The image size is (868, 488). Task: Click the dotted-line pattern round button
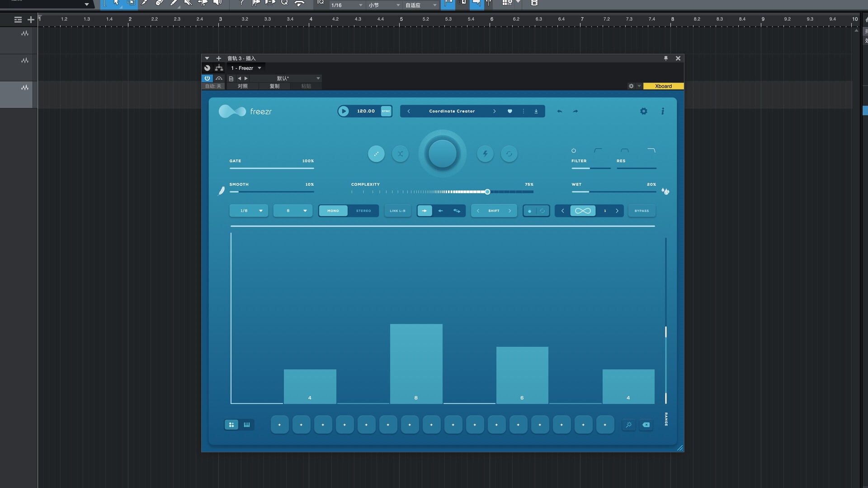[376, 154]
